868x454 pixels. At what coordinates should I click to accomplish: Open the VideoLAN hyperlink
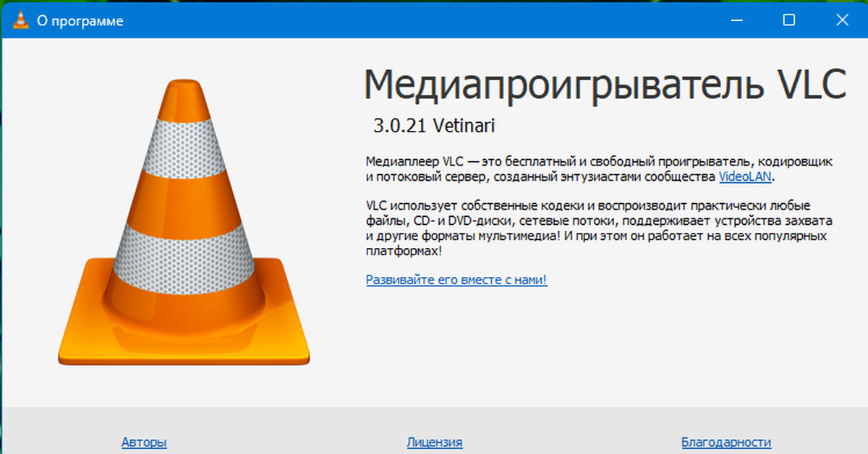(x=744, y=176)
